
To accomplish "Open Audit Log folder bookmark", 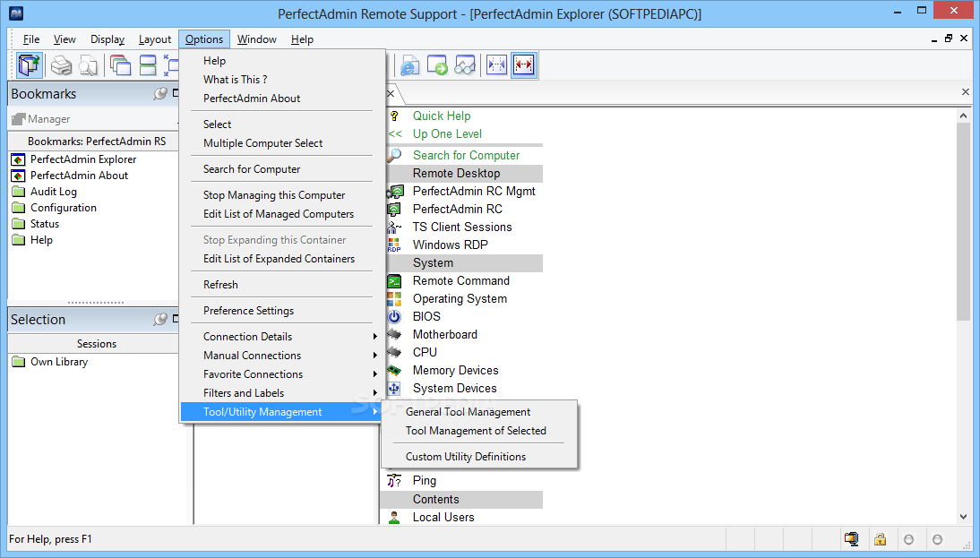I will [x=54, y=191].
